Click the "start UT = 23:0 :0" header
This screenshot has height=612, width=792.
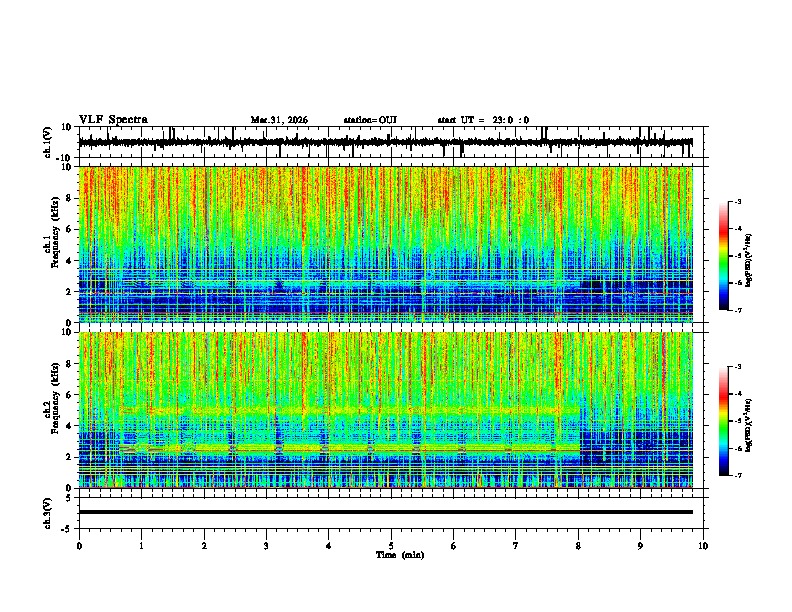[483, 120]
